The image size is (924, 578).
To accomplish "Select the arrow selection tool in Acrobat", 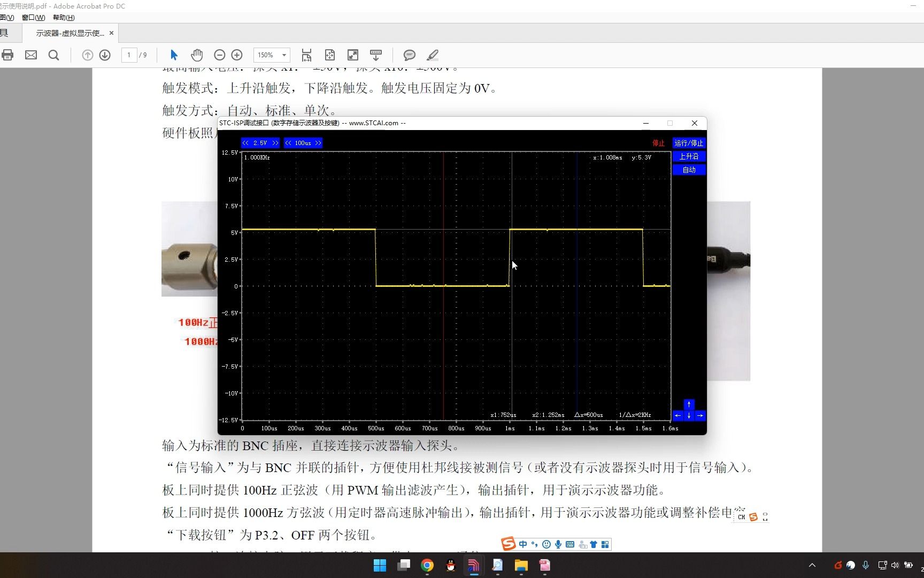I will (173, 55).
